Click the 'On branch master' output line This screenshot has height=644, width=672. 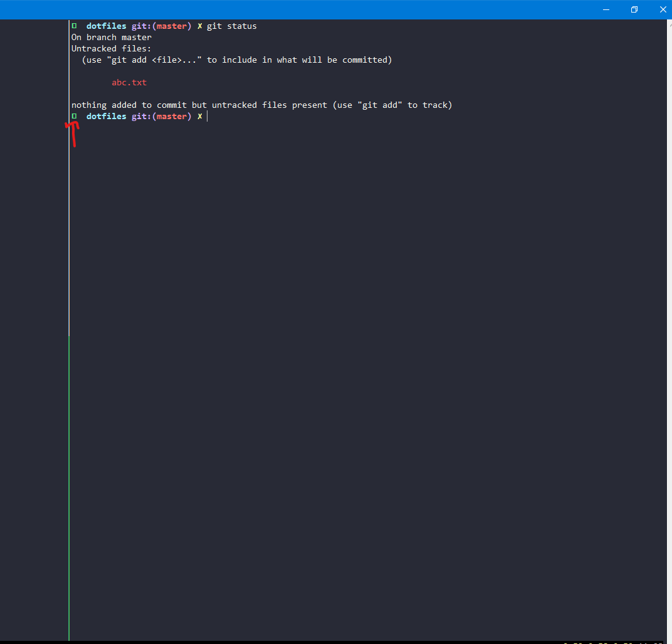coord(112,37)
